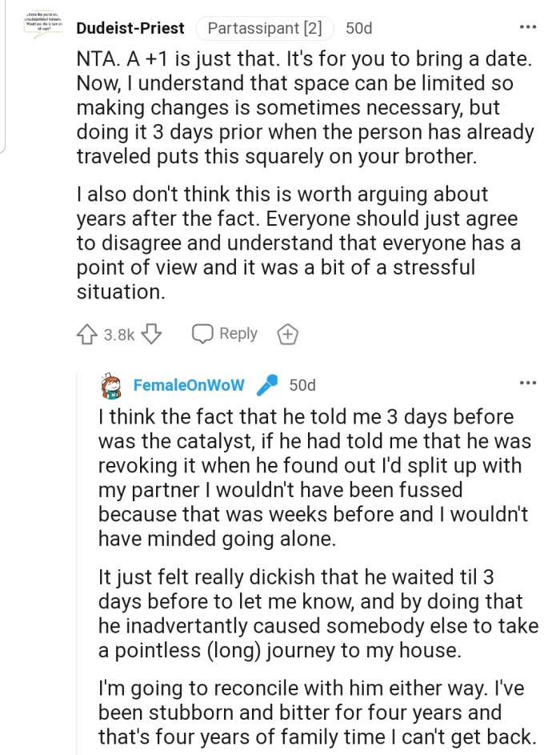560x755 pixels.
Task: Open the FemaleOnWoW username profile link
Action: click(x=190, y=385)
